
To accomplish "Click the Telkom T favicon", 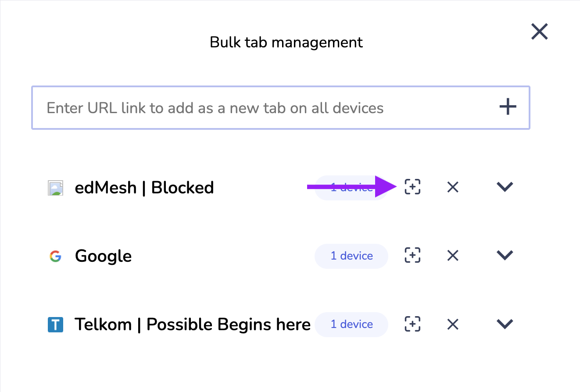I will coord(55,324).
